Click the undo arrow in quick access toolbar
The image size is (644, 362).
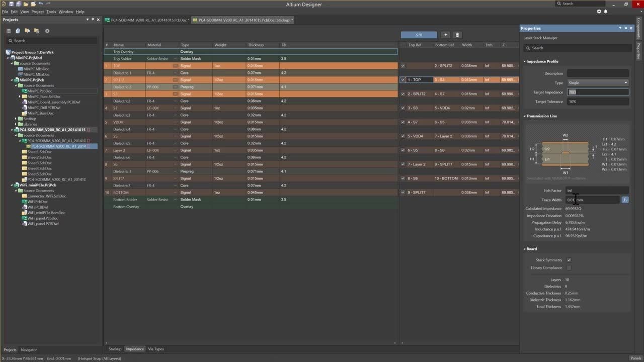click(41, 4)
